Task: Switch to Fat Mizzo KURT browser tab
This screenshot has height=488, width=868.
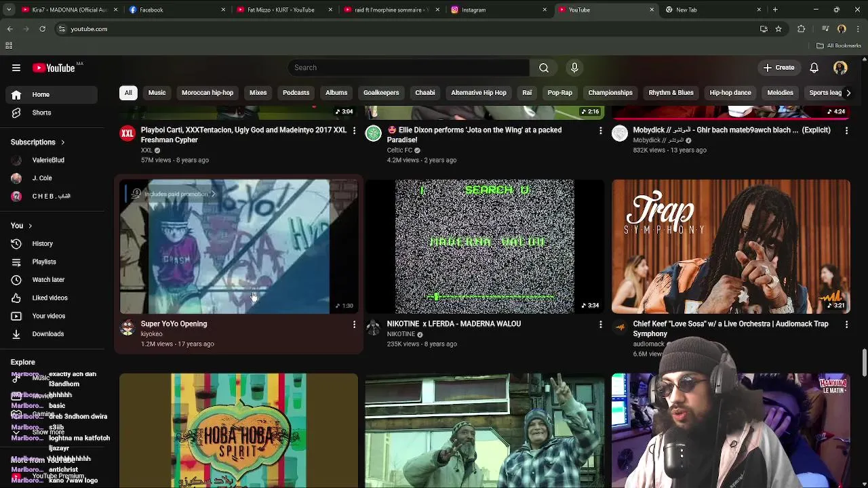Action: point(283,9)
